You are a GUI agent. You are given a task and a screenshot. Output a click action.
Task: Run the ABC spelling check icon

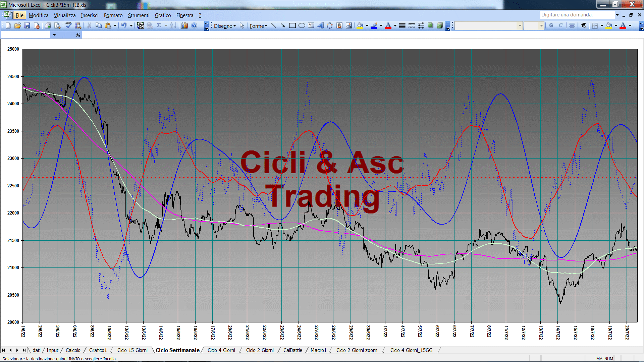(x=68, y=25)
